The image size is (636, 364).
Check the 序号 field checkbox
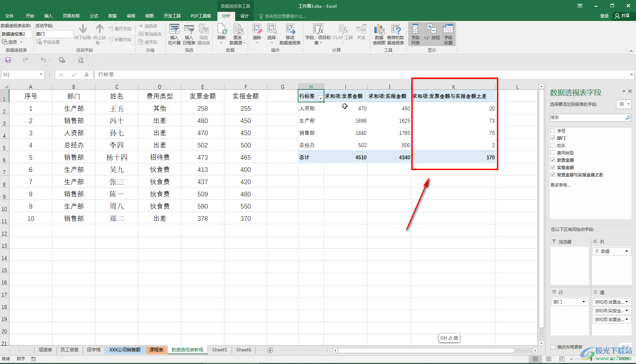coord(553,131)
